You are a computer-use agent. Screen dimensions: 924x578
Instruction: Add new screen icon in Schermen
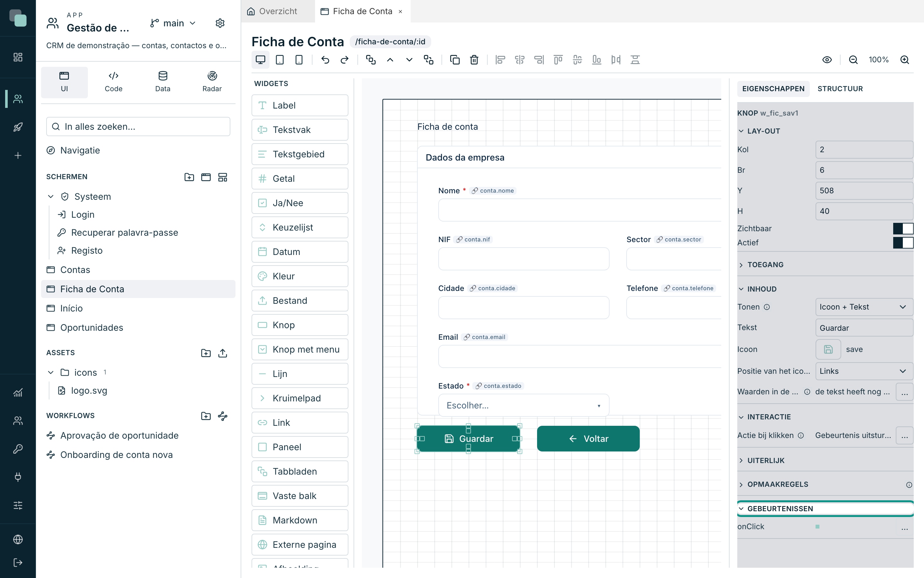tap(206, 177)
